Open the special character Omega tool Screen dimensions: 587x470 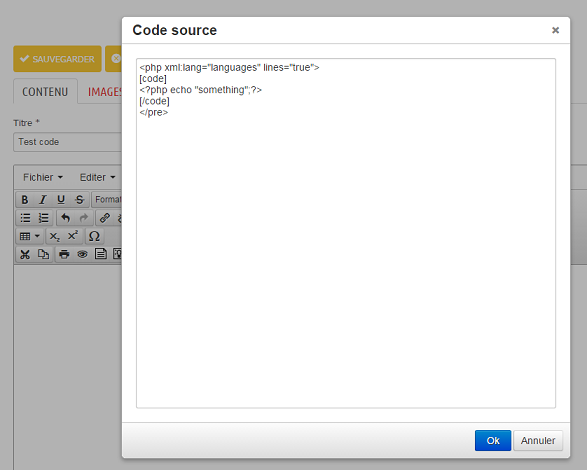coord(94,236)
